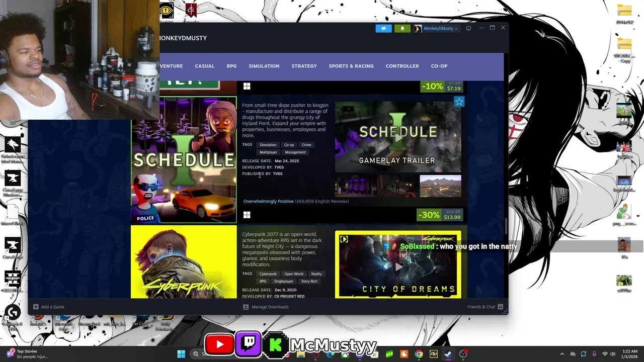Click the Windows Start button
644x362 pixels.
tap(181, 354)
